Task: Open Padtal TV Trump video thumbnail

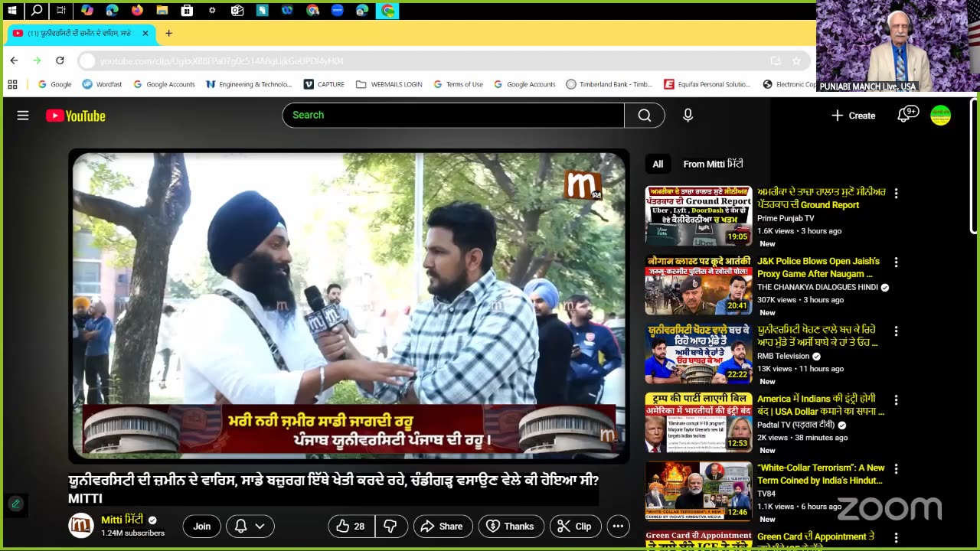Action: click(x=698, y=422)
